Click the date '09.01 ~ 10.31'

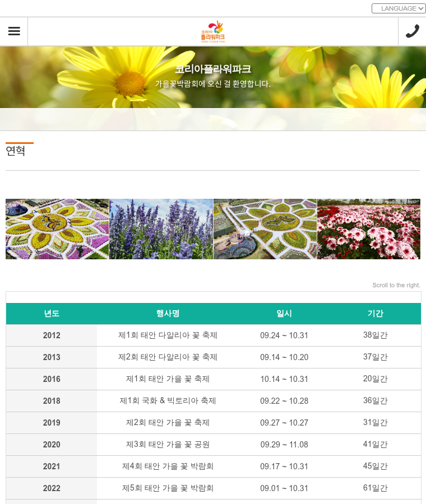point(284,488)
